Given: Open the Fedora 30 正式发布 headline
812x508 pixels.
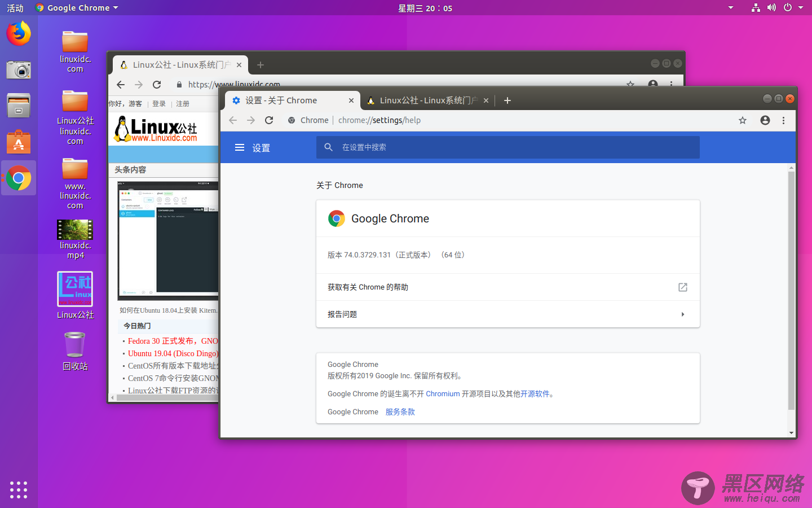Looking at the screenshot, I should coord(173,341).
